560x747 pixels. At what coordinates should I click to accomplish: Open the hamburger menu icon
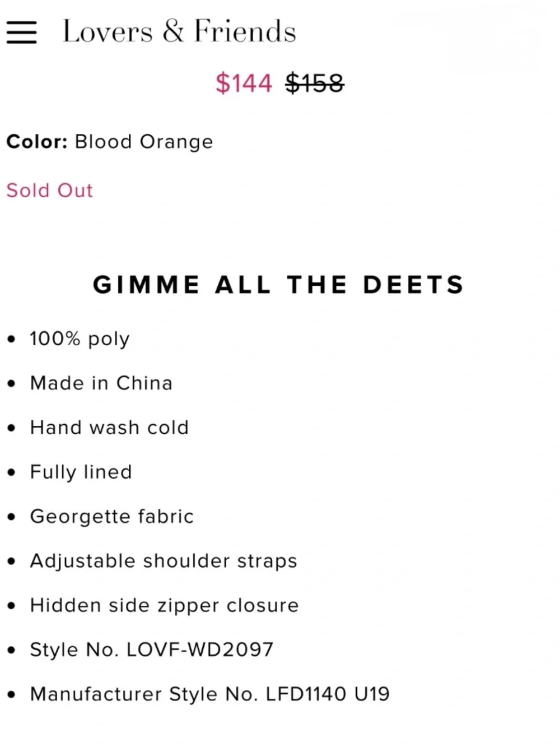[21, 32]
